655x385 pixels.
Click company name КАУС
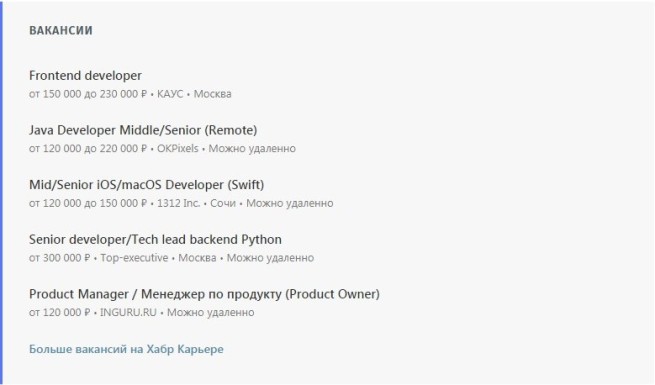[x=170, y=94]
